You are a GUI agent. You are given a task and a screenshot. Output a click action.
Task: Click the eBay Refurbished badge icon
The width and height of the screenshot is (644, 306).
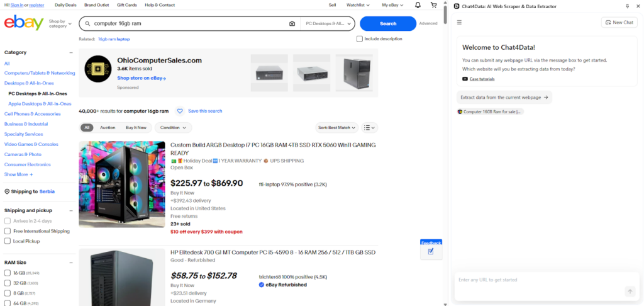(x=261, y=285)
